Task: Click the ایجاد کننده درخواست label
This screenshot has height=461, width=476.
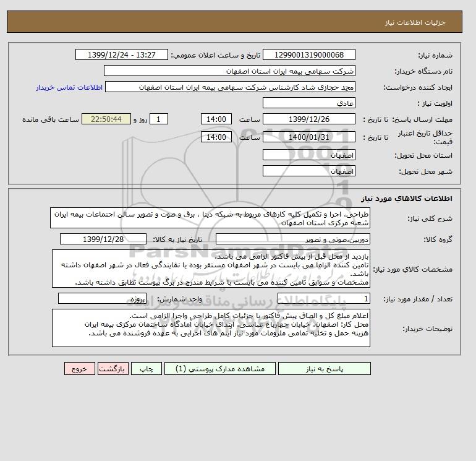Action: pos(418,87)
